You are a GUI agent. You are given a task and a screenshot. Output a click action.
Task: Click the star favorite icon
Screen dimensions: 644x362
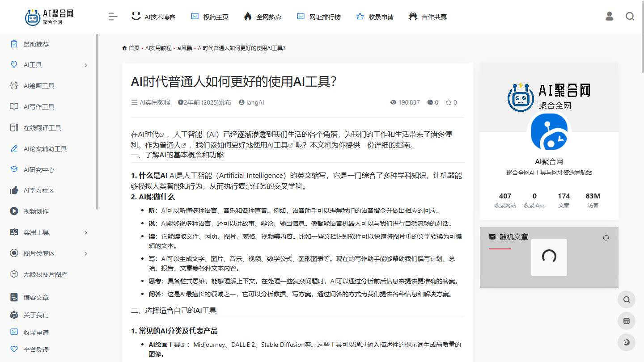449,102
